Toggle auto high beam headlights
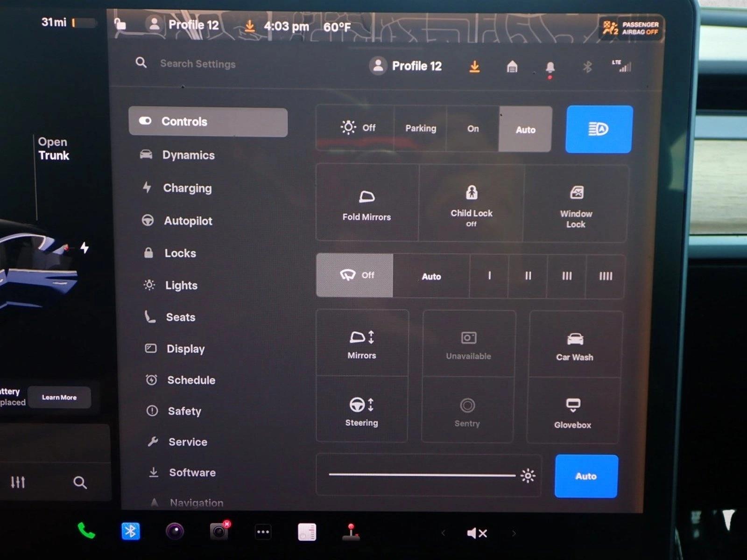Viewport: 747px width, 560px height. [x=599, y=129]
